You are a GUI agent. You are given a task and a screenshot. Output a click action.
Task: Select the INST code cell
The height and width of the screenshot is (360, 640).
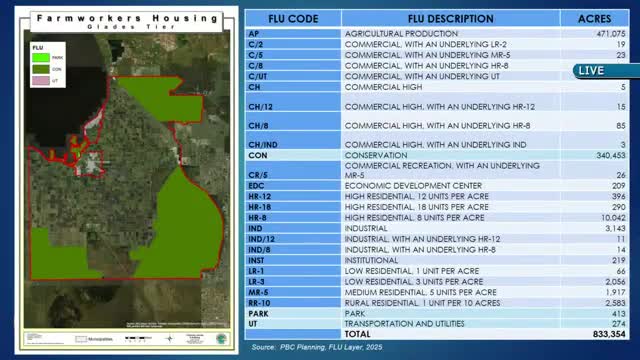(293, 260)
